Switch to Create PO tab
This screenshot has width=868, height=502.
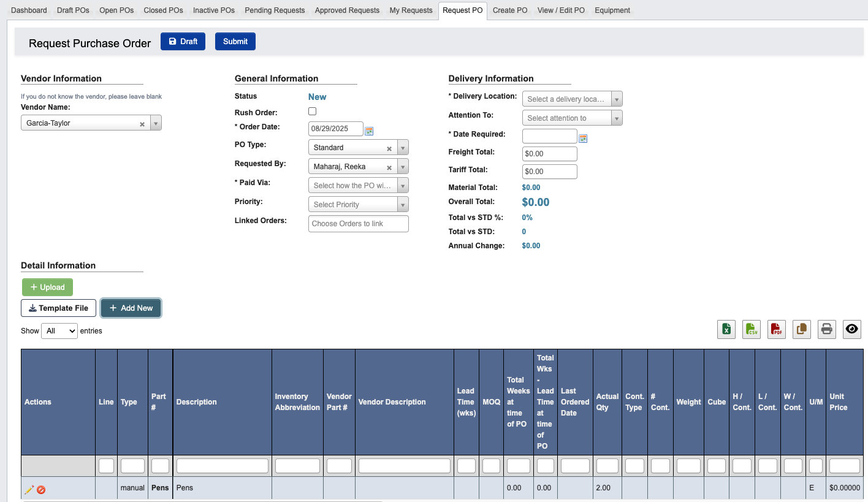point(510,10)
